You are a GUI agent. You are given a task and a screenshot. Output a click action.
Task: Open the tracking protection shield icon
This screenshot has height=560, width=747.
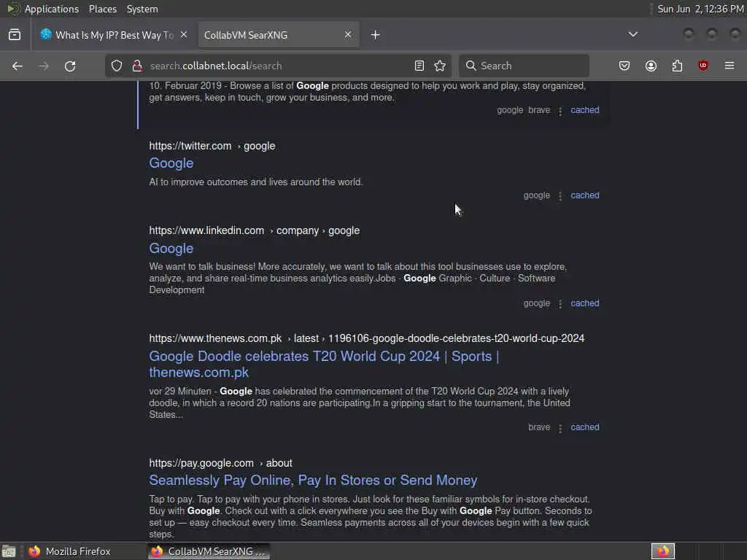pyautogui.click(x=117, y=66)
